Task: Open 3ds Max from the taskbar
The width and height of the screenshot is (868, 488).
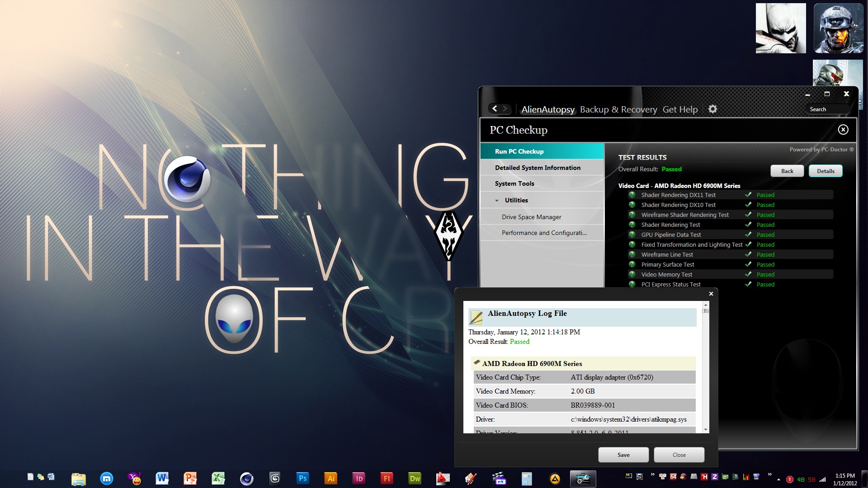Action: click(274, 479)
